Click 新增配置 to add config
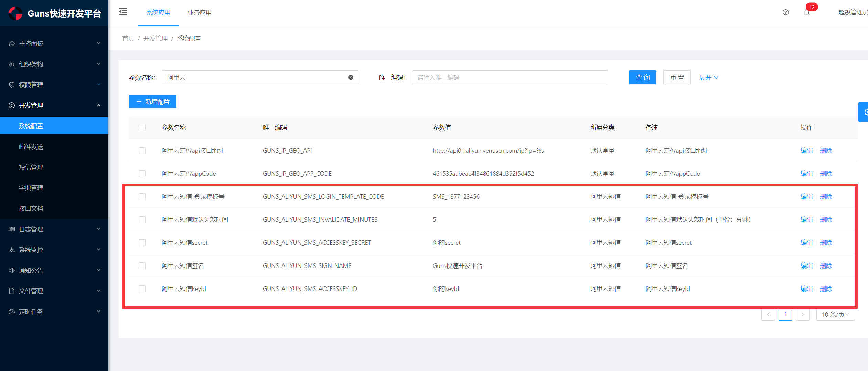This screenshot has width=868, height=371. (153, 101)
